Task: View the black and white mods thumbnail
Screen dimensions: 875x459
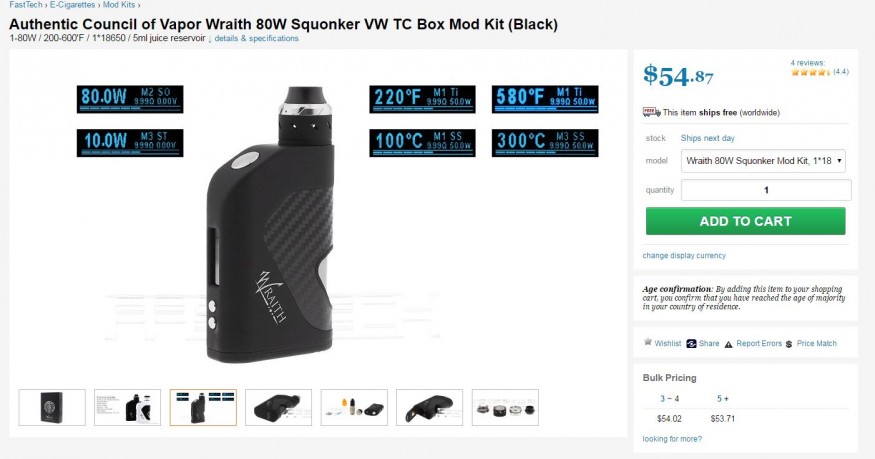Action: [127, 407]
